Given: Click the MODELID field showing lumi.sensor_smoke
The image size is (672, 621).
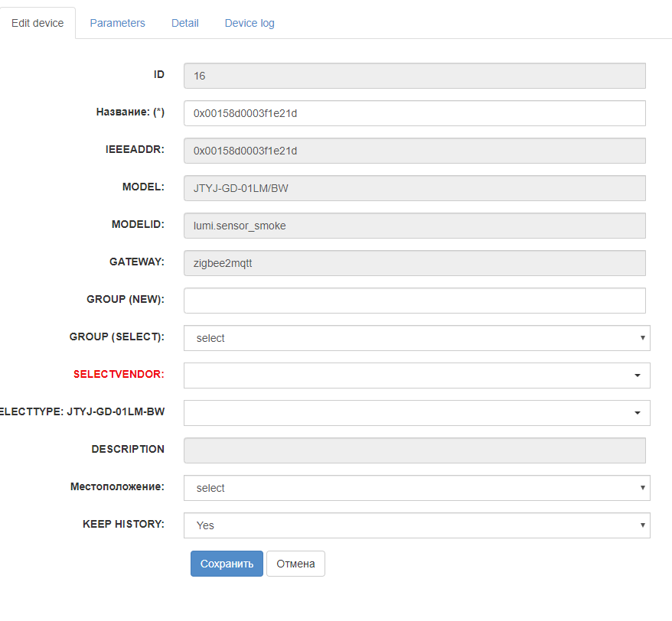Looking at the screenshot, I should [414, 226].
